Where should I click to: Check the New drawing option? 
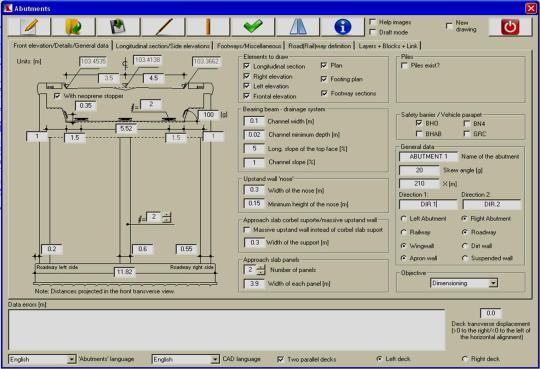449,26
